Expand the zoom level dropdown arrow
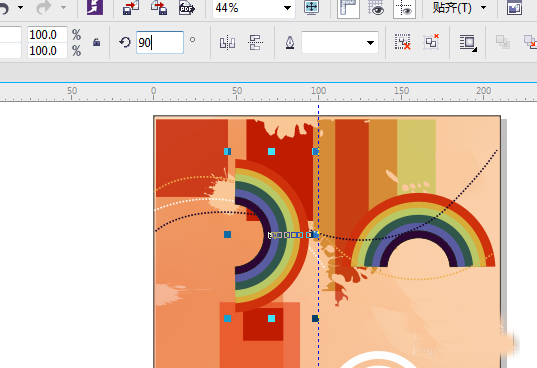The height and width of the screenshot is (368, 537). tap(287, 8)
